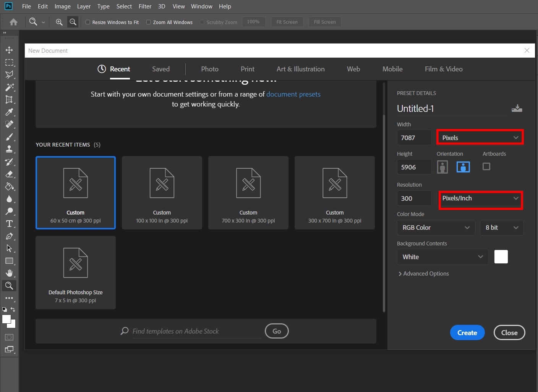
Task: Select the Dodge tool
Action: tap(9, 211)
